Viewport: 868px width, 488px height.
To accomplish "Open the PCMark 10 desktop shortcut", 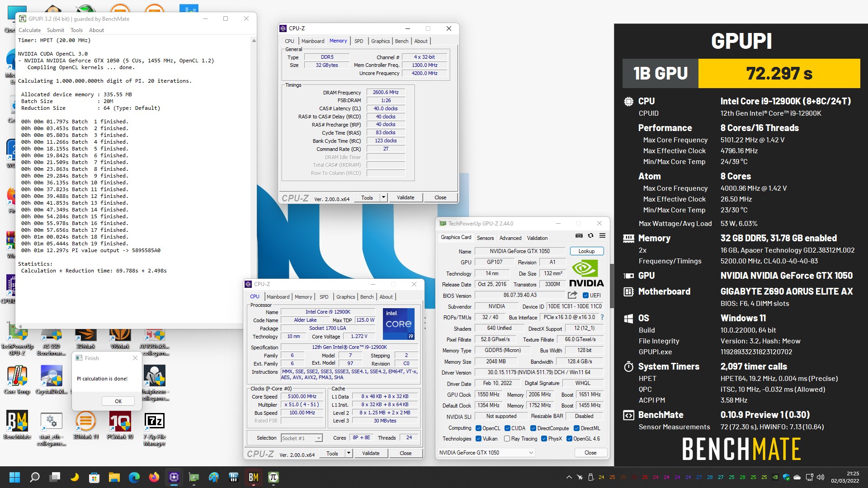I will [x=120, y=425].
